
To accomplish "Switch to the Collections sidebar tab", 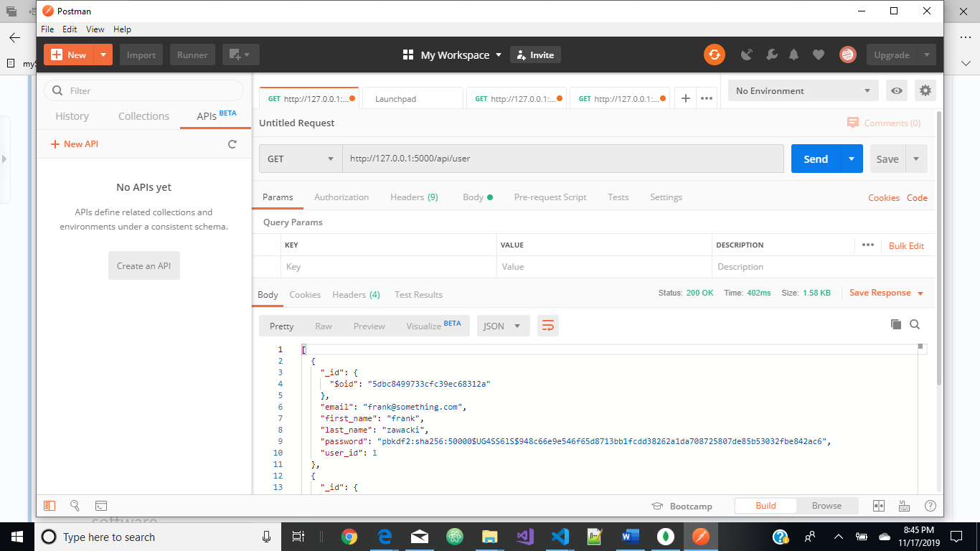I will click(x=143, y=116).
